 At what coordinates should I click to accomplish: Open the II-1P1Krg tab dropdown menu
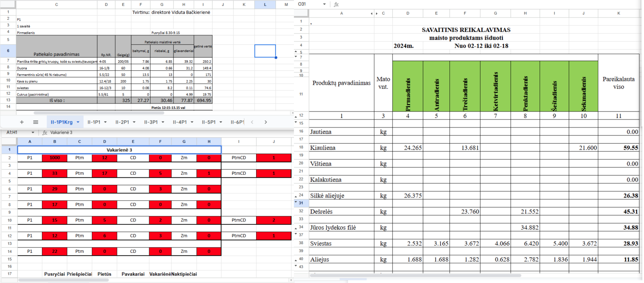(x=78, y=122)
